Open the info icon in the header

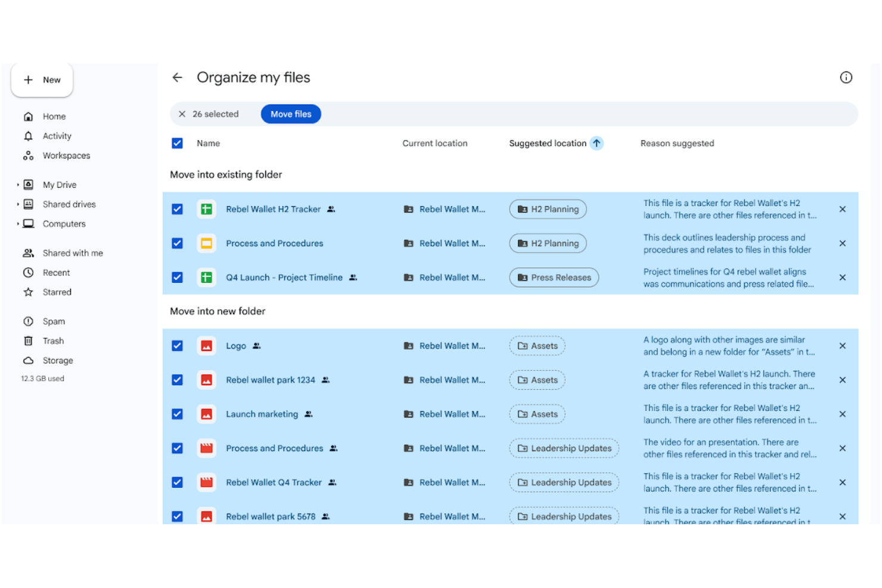[x=846, y=77]
